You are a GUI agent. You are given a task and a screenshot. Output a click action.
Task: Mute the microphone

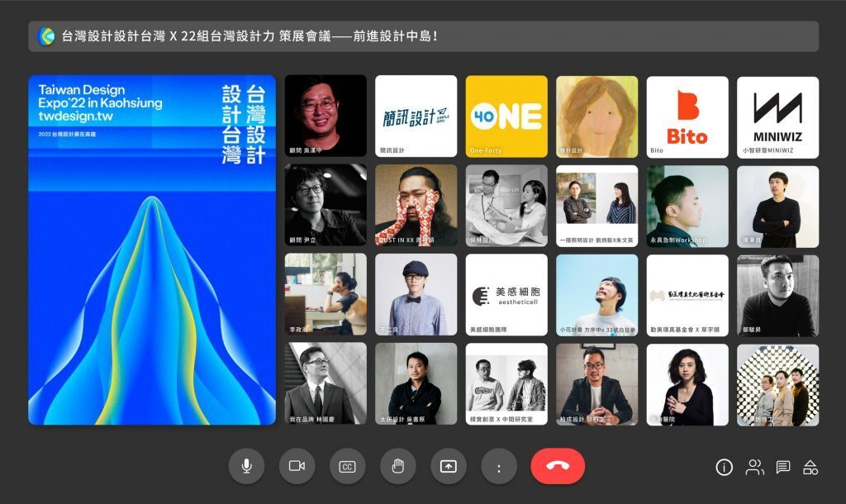(x=246, y=466)
